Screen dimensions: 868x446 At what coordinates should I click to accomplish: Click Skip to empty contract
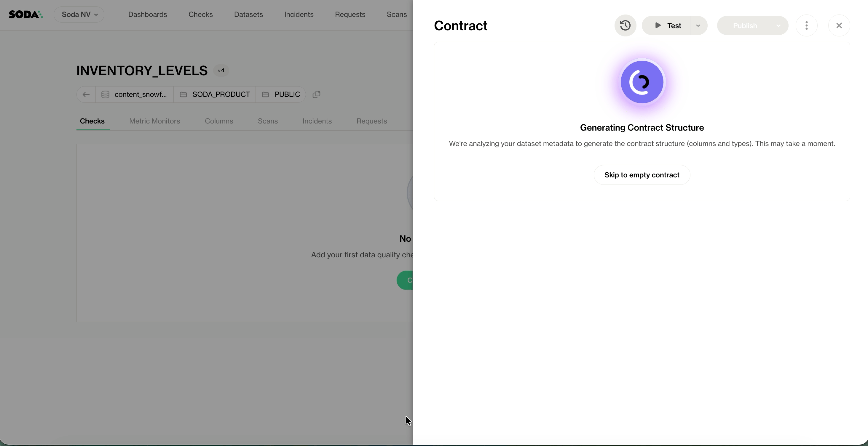coord(642,175)
